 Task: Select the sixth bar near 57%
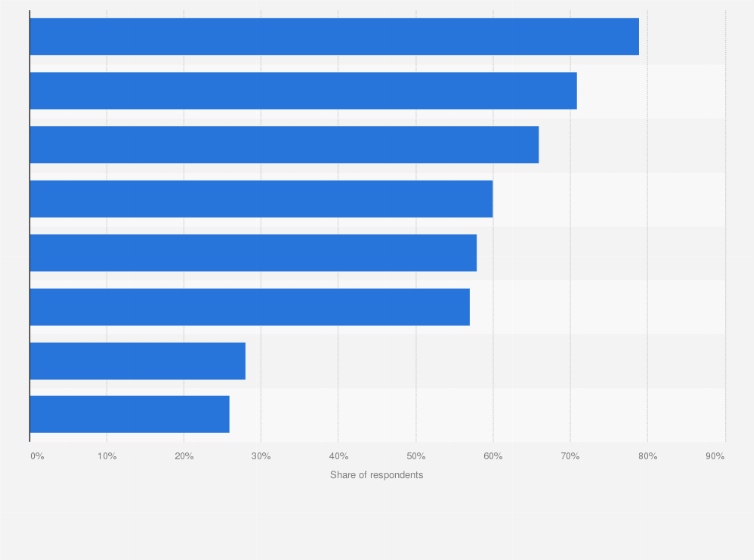[x=249, y=307]
